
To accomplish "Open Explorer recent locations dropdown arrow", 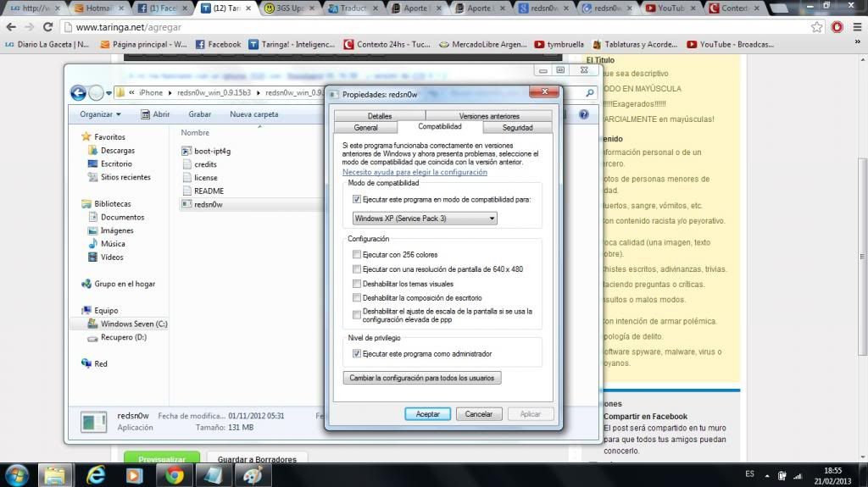I will pos(109,93).
